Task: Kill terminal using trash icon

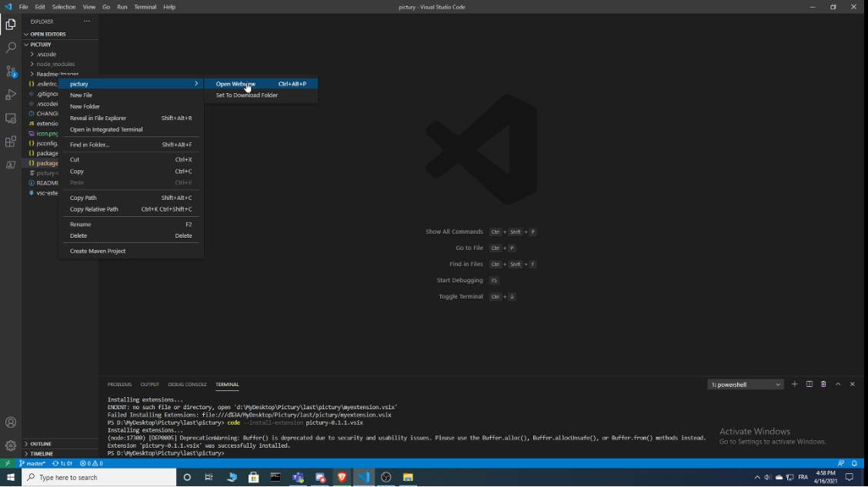Action: tap(823, 384)
